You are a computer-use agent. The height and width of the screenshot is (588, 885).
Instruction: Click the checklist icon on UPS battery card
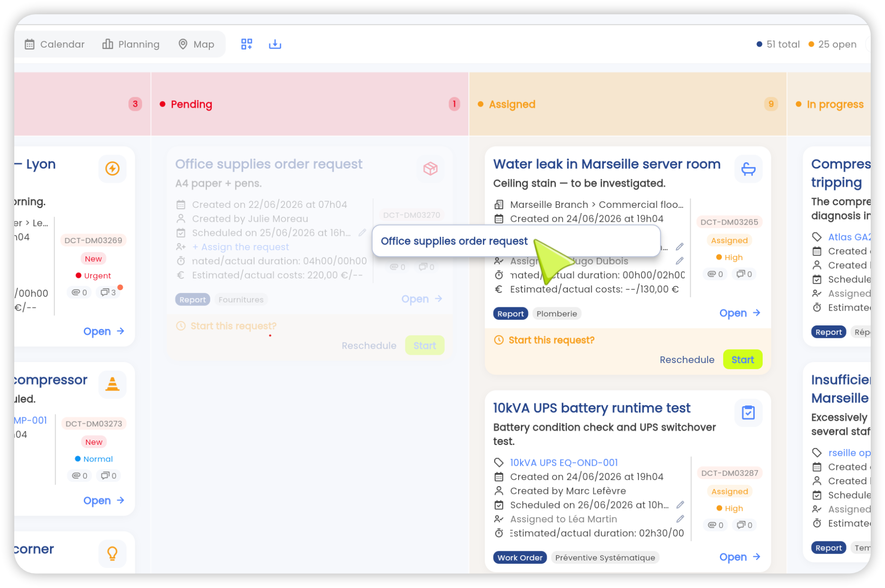(748, 412)
